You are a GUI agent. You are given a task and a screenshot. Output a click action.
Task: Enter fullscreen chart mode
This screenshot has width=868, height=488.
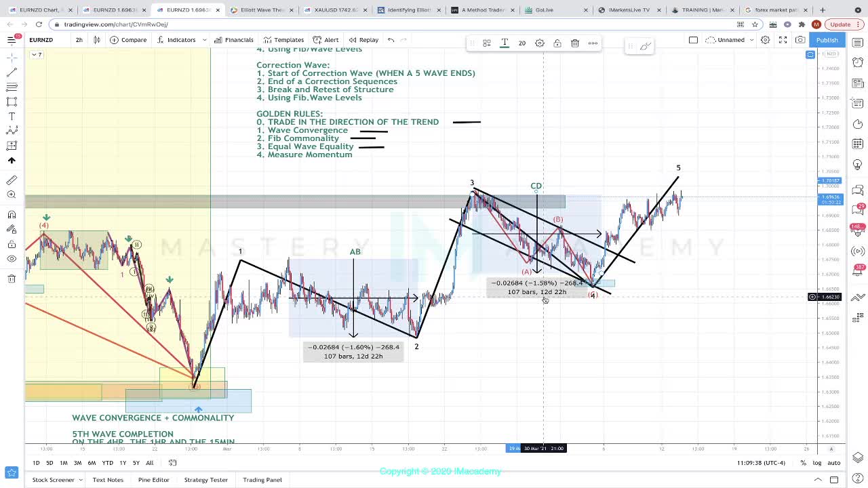point(783,40)
